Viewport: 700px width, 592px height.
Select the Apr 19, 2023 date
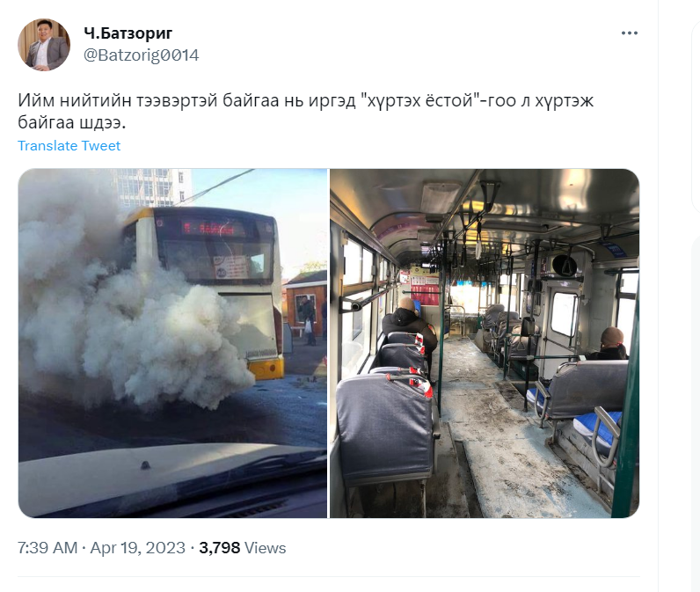[137, 548]
